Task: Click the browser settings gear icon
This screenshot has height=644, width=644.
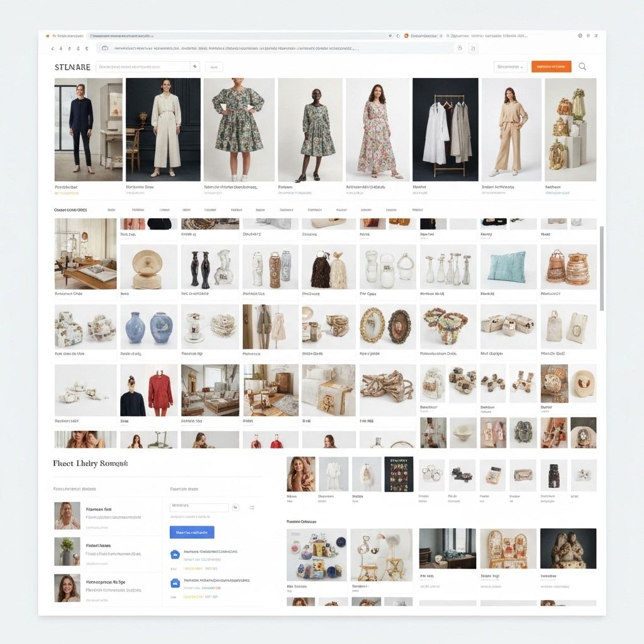Action: click(580, 36)
